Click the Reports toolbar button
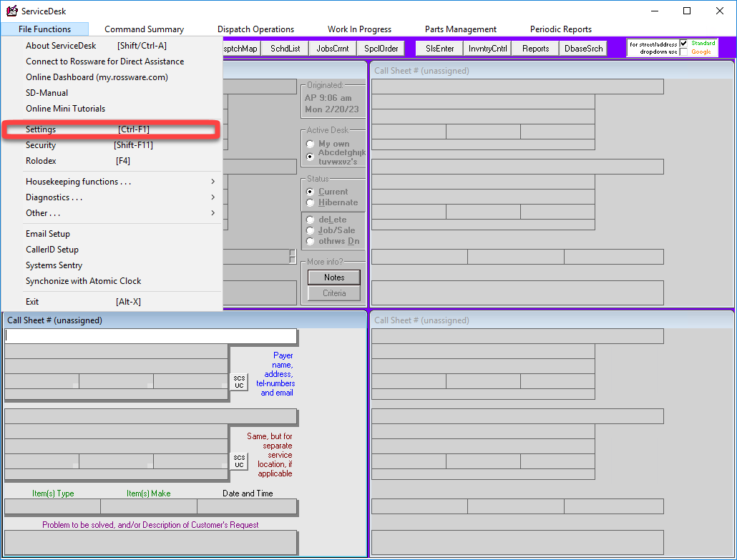This screenshot has width=737, height=560. coord(535,49)
